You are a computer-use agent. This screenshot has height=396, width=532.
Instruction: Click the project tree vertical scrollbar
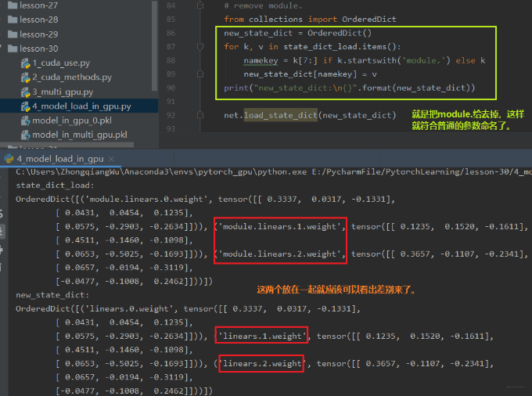155,46
